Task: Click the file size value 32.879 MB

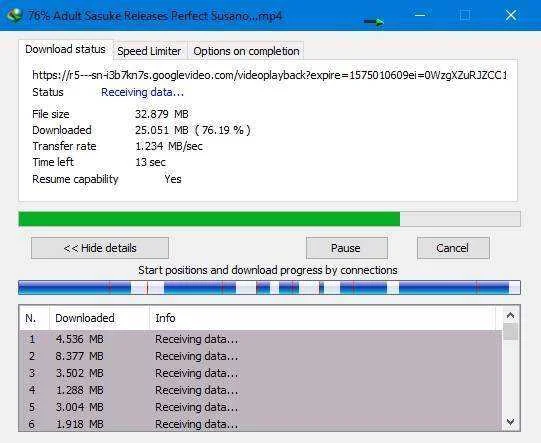Action: point(161,114)
